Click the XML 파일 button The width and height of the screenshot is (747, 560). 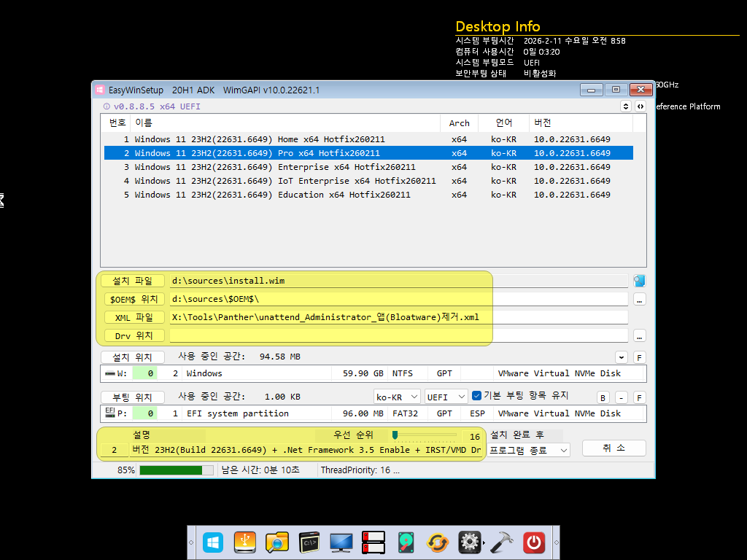click(134, 318)
